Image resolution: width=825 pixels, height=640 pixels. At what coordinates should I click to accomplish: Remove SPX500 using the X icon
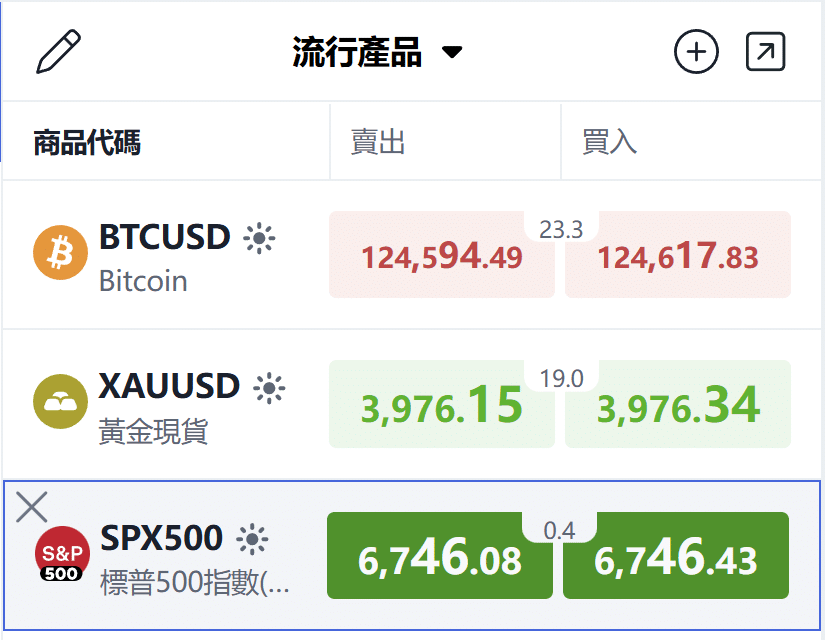pyautogui.click(x=31, y=508)
